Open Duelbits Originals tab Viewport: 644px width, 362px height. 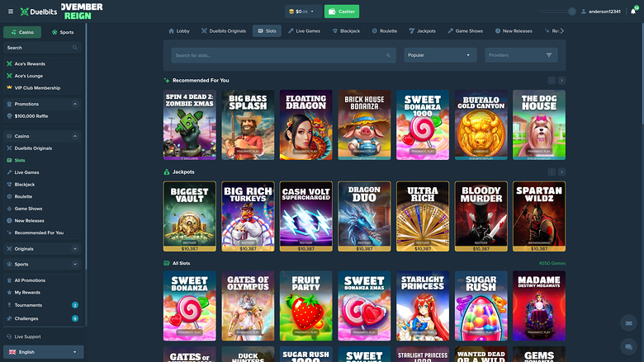point(224,31)
